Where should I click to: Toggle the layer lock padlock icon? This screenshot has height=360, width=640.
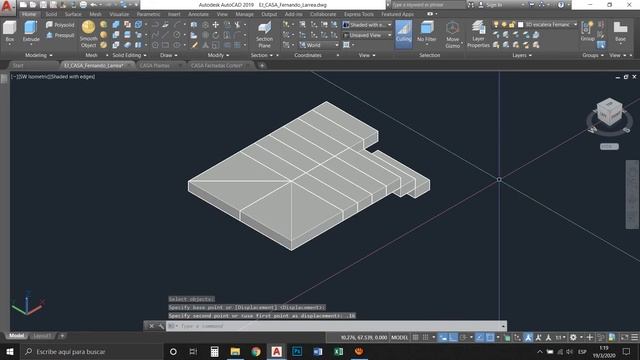[x=512, y=25]
